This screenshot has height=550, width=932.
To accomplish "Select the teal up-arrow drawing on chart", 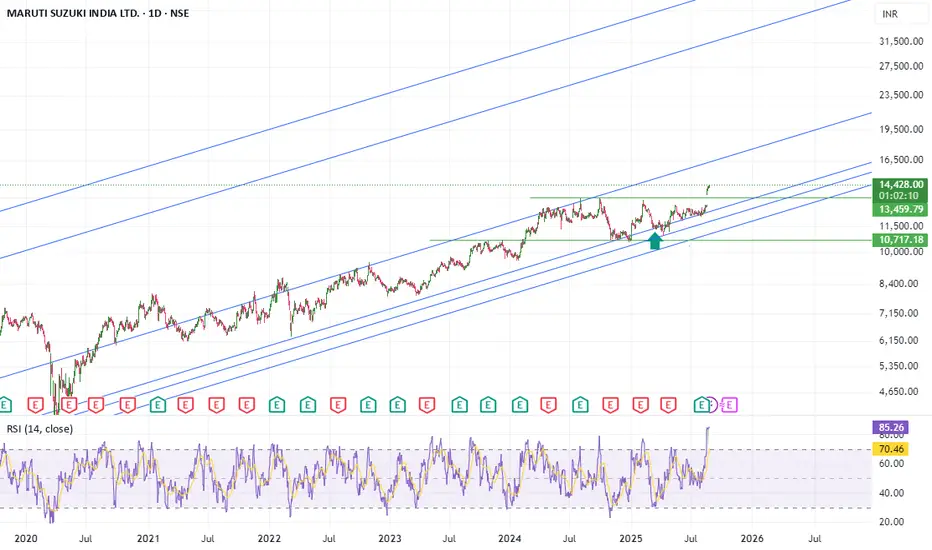I will pos(654,241).
